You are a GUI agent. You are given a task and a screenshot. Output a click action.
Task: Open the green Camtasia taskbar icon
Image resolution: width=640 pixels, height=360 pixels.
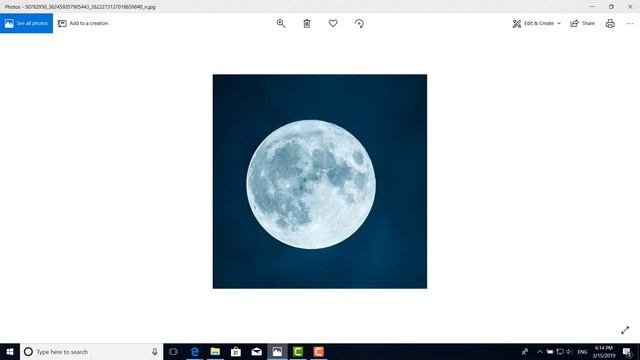[298, 351]
